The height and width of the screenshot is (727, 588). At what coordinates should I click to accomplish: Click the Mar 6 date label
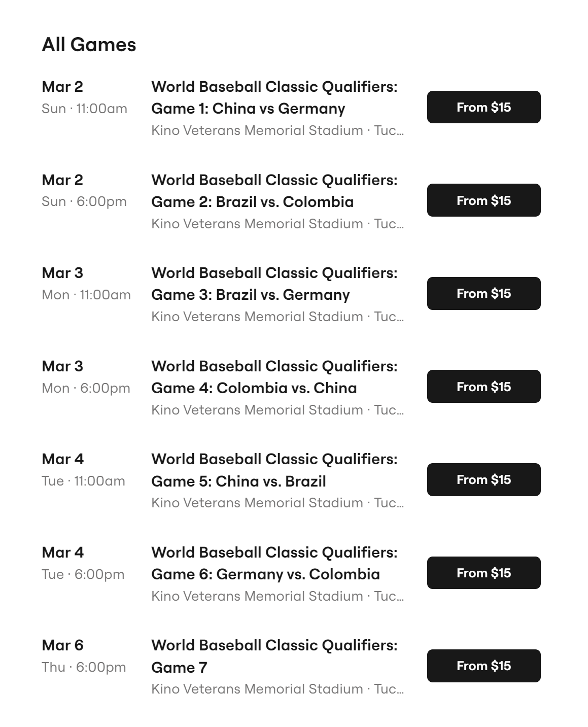coord(62,645)
